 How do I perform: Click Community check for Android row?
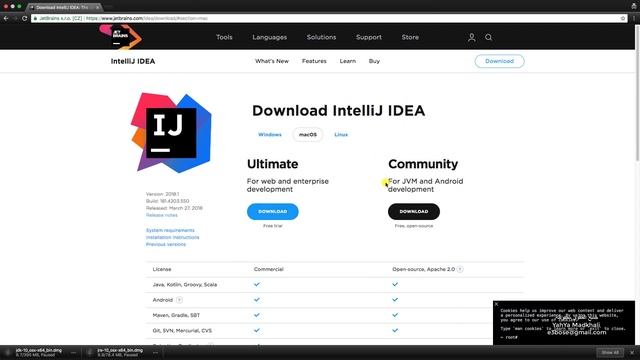[x=395, y=300]
